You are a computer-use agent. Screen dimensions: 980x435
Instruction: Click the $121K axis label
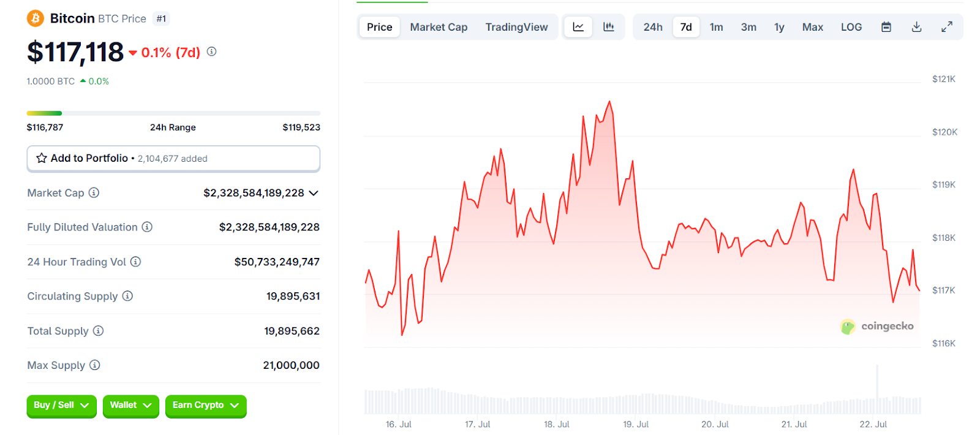[x=944, y=79]
